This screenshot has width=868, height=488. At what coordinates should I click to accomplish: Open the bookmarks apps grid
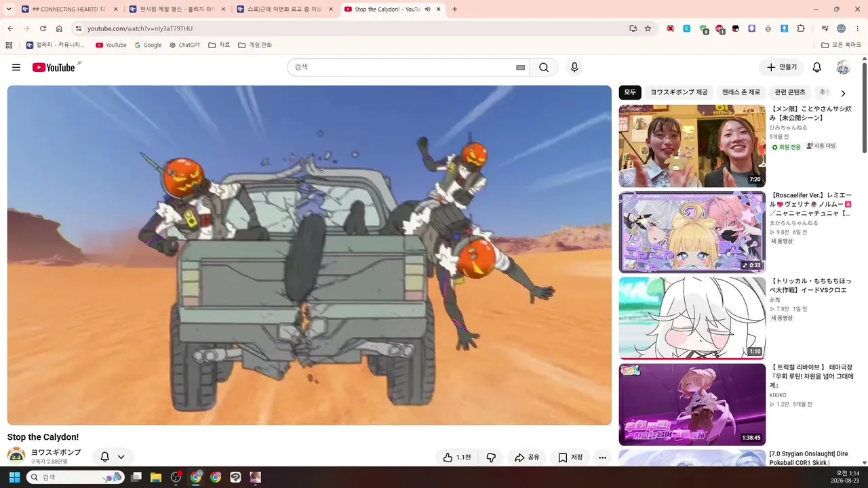9,45
